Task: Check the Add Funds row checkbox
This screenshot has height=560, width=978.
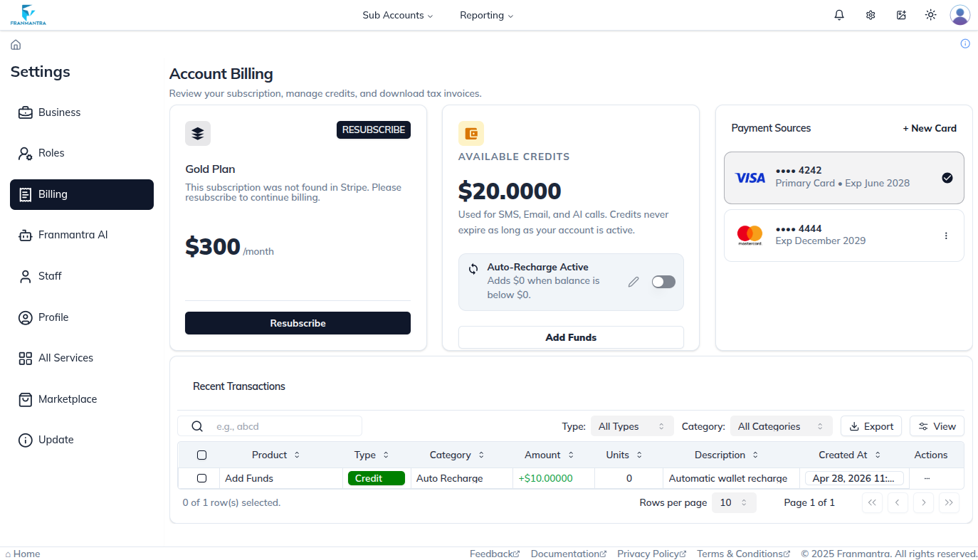Action: 201,478
